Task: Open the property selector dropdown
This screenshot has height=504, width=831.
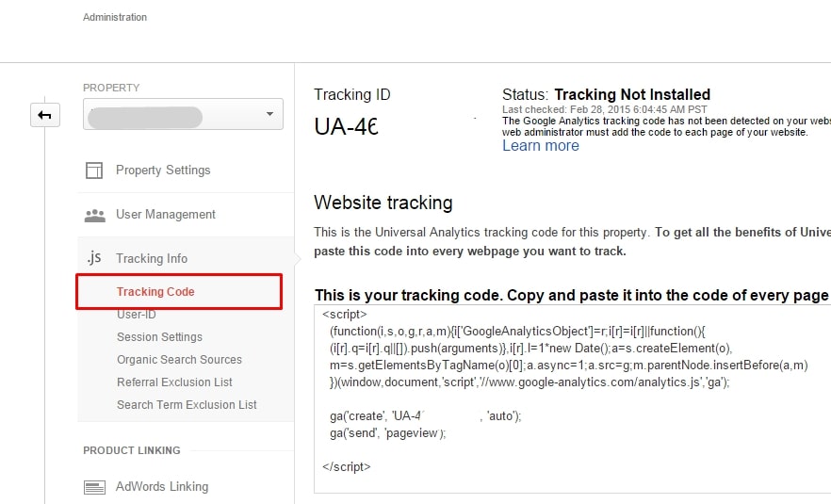Action: 183,115
